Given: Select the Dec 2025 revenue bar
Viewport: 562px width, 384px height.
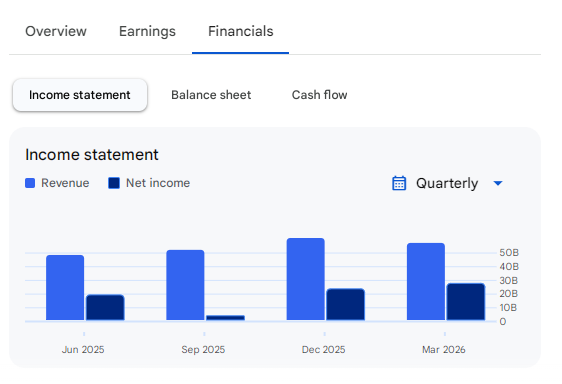Looking at the screenshot, I should click(x=306, y=279).
